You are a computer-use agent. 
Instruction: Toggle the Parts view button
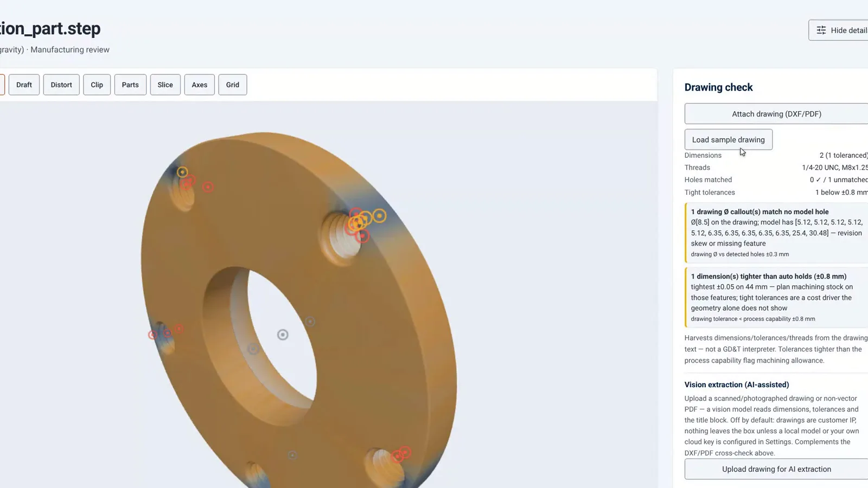pyautogui.click(x=130, y=85)
